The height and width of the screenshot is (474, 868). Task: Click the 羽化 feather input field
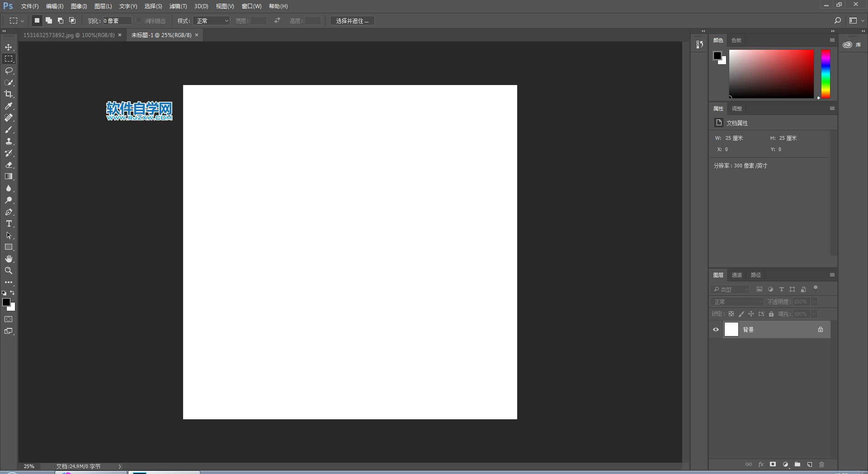117,21
